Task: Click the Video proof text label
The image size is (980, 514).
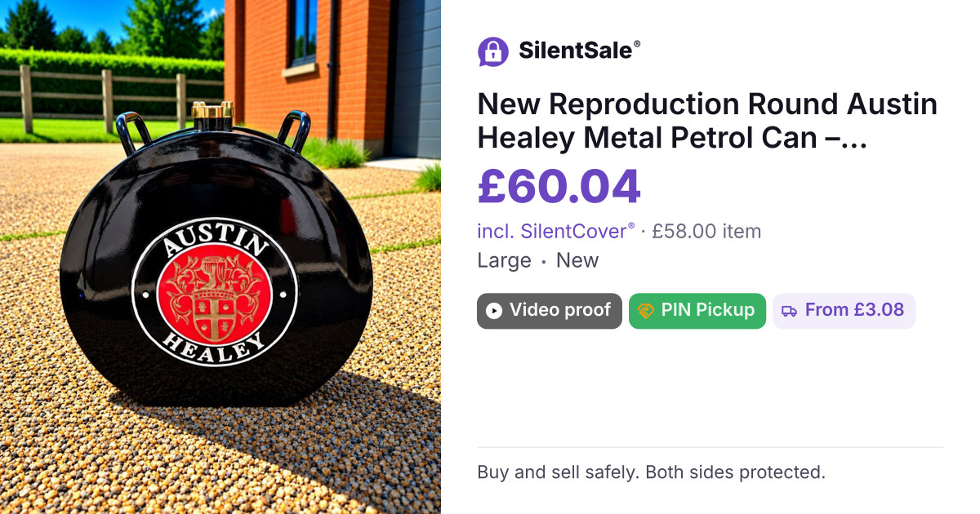Action: click(x=560, y=311)
